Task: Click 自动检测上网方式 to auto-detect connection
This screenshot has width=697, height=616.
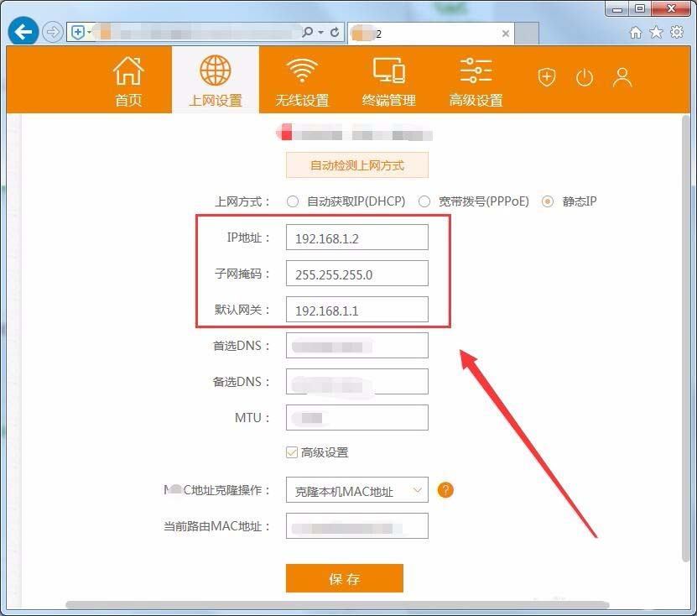Action: [357, 164]
